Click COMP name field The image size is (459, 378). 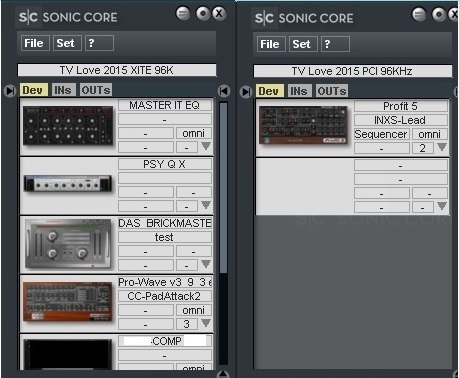(x=165, y=341)
